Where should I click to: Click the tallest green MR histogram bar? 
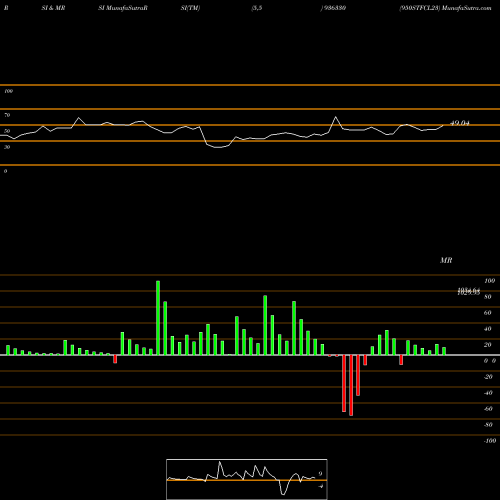(x=158, y=318)
